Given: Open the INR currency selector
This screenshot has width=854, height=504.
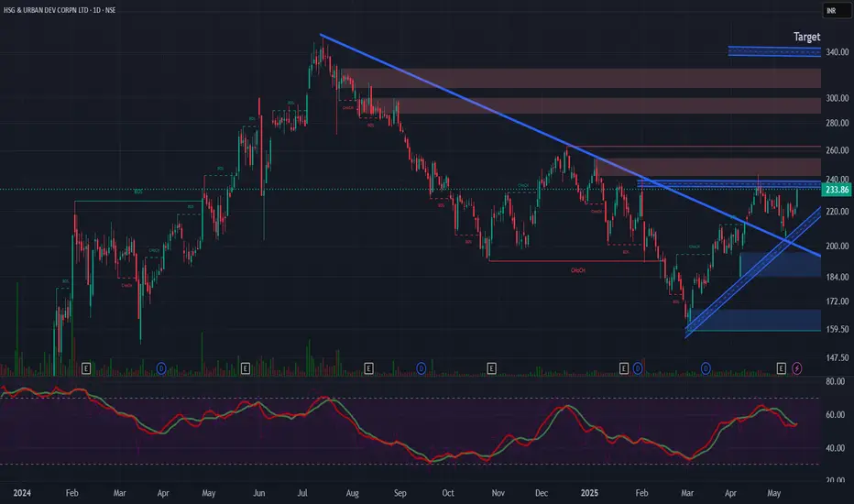Looking at the screenshot, I should point(836,10).
